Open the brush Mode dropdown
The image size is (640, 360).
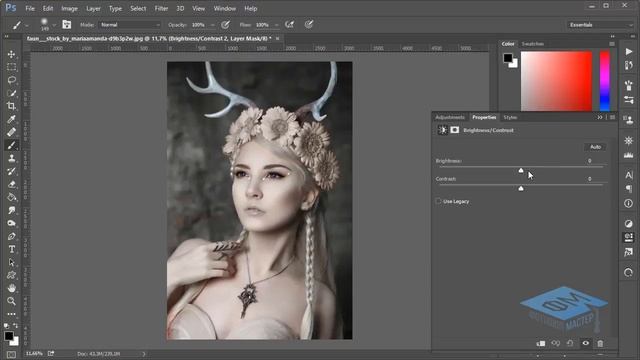[x=130, y=25]
